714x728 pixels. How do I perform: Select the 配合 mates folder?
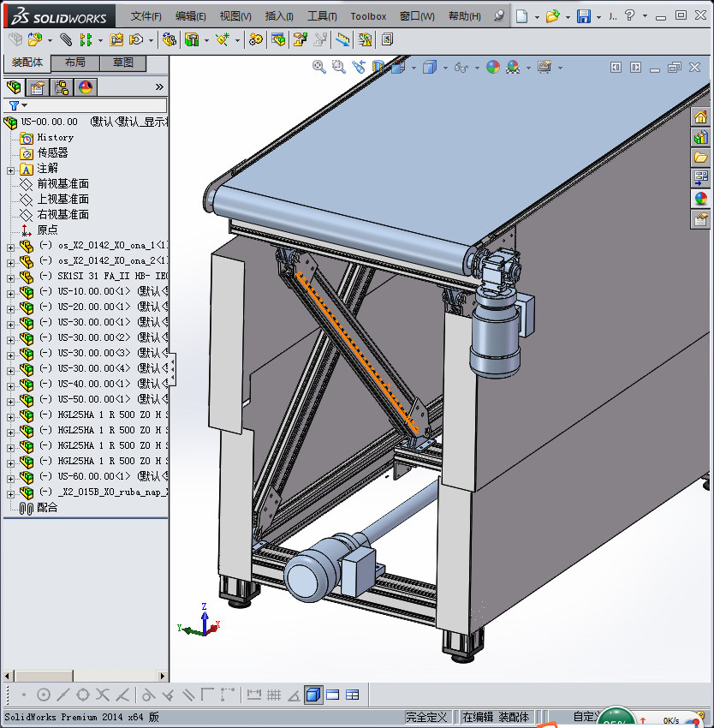[47, 508]
